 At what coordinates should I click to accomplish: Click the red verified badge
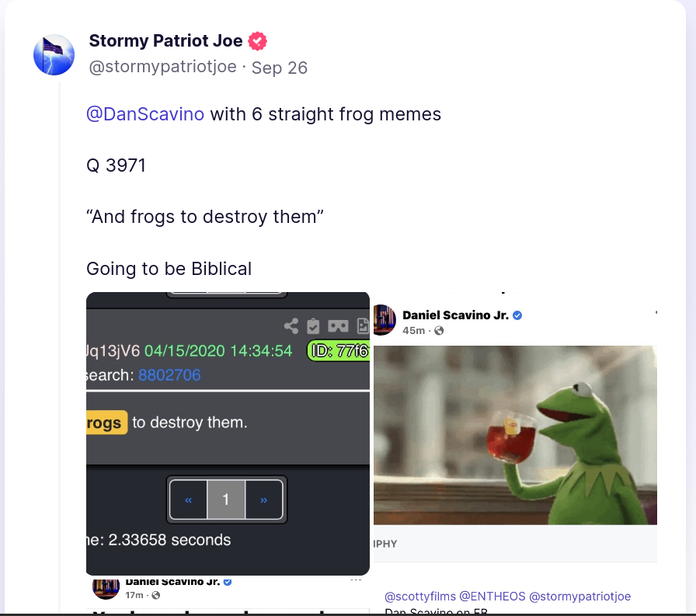click(257, 41)
